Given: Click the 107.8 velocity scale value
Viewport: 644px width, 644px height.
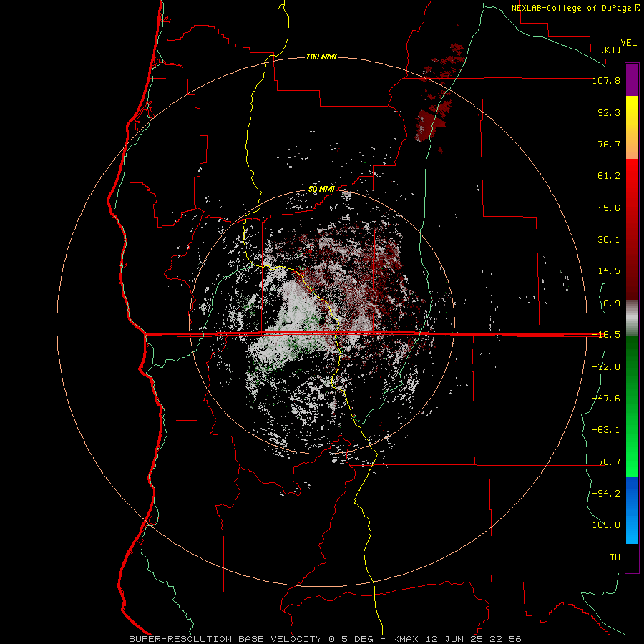Looking at the screenshot, I should tap(606, 80).
